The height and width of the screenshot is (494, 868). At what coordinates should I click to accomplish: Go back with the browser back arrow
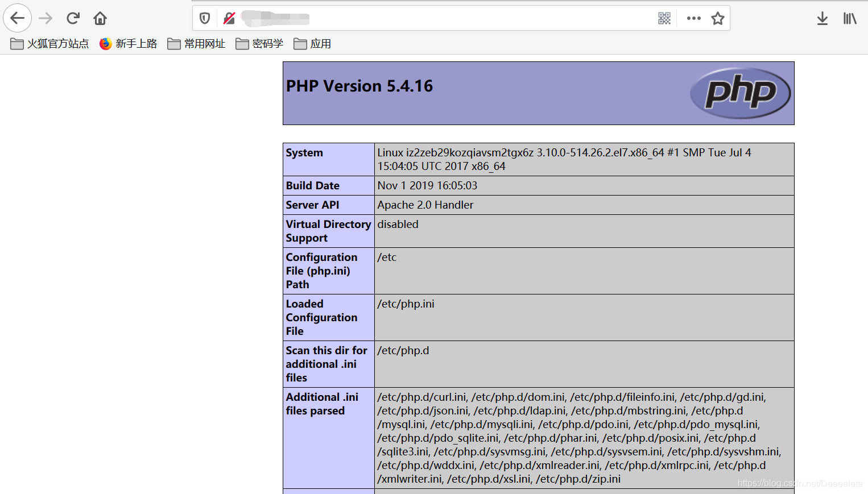click(18, 18)
